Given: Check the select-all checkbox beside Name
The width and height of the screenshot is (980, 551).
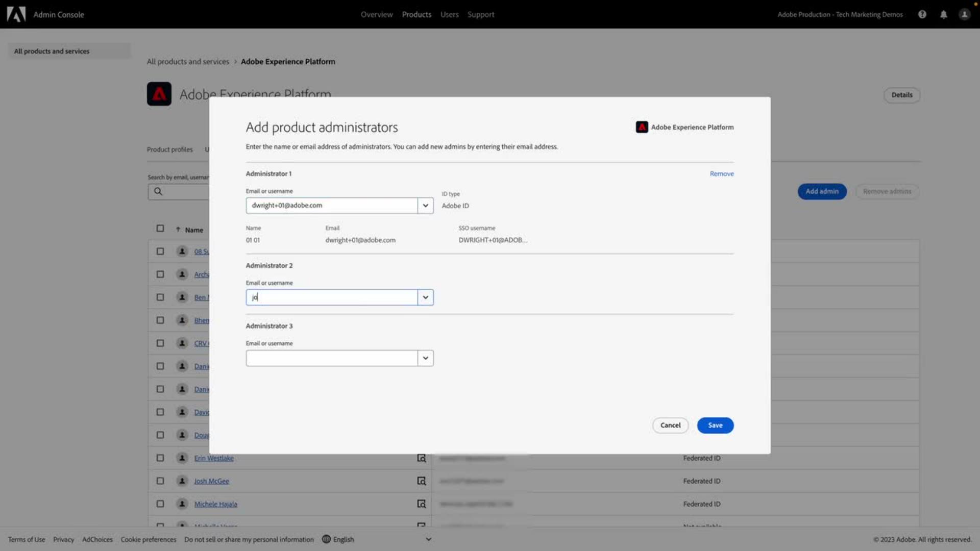Looking at the screenshot, I should (x=160, y=229).
